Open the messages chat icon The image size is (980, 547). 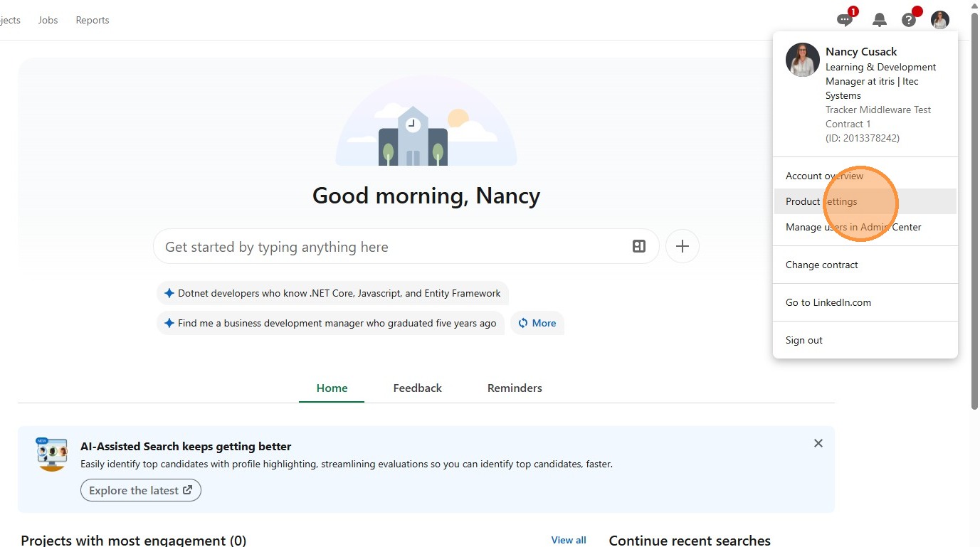pos(845,20)
